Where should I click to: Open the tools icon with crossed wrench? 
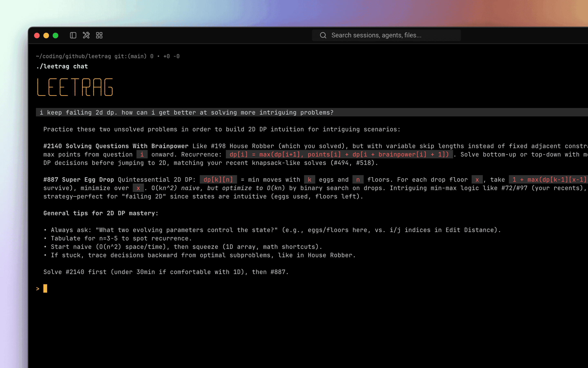pyautogui.click(x=86, y=36)
